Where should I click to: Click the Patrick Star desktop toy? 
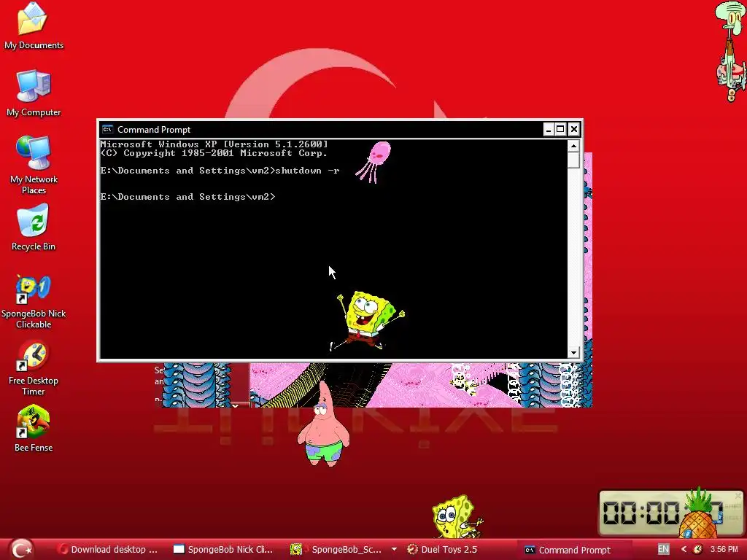(x=323, y=425)
